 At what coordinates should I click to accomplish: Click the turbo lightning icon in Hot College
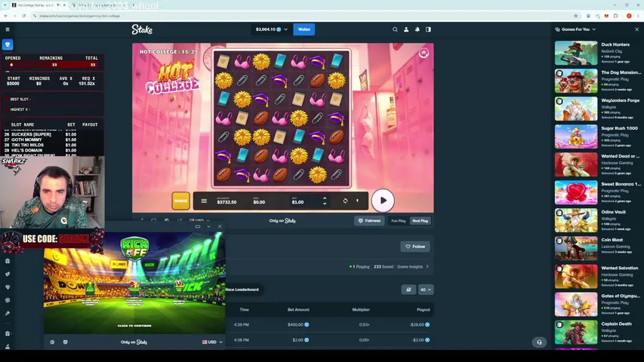pyautogui.click(x=357, y=201)
